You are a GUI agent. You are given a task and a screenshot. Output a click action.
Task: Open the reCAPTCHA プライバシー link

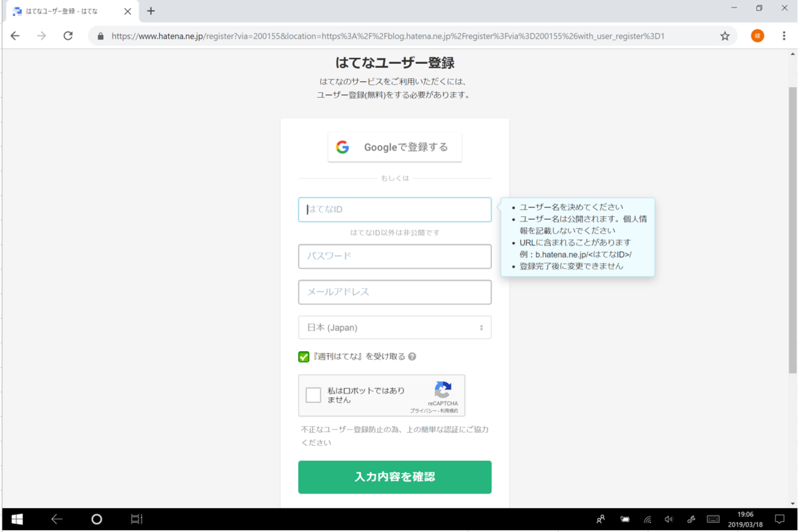(423, 411)
